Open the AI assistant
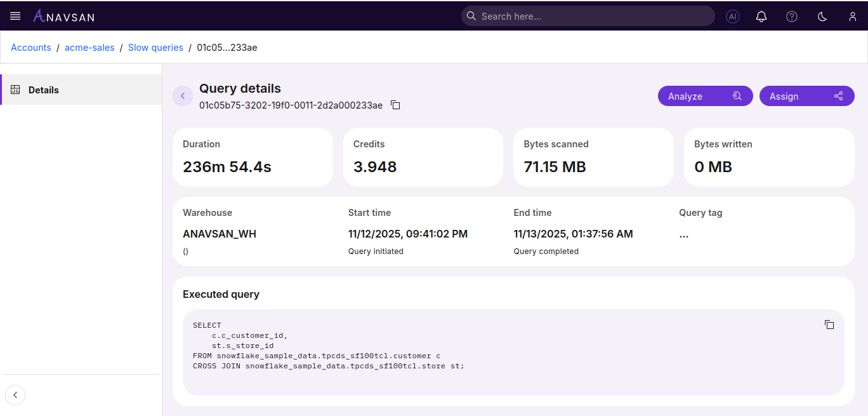Image resolution: width=868 pixels, height=416 pixels. (732, 16)
